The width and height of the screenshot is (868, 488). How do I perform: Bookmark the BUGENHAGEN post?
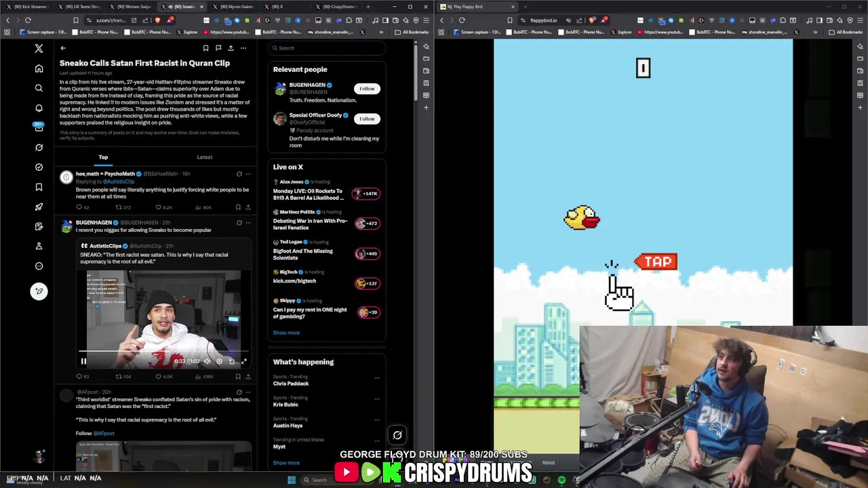click(238, 376)
